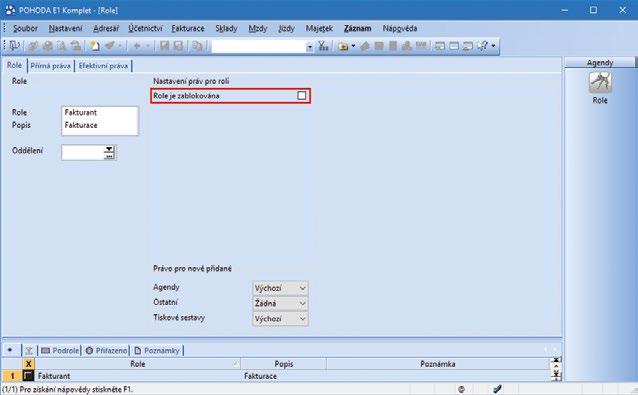The width and height of the screenshot is (638, 395).
Task: Switch to the Efektivní práva tab
Action: (x=103, y=66)
